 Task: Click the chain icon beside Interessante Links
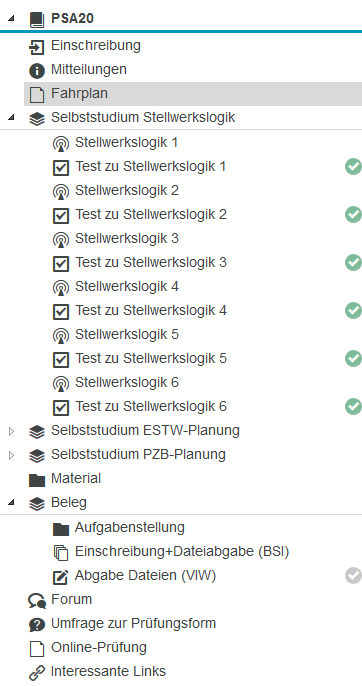coord(37,672)
